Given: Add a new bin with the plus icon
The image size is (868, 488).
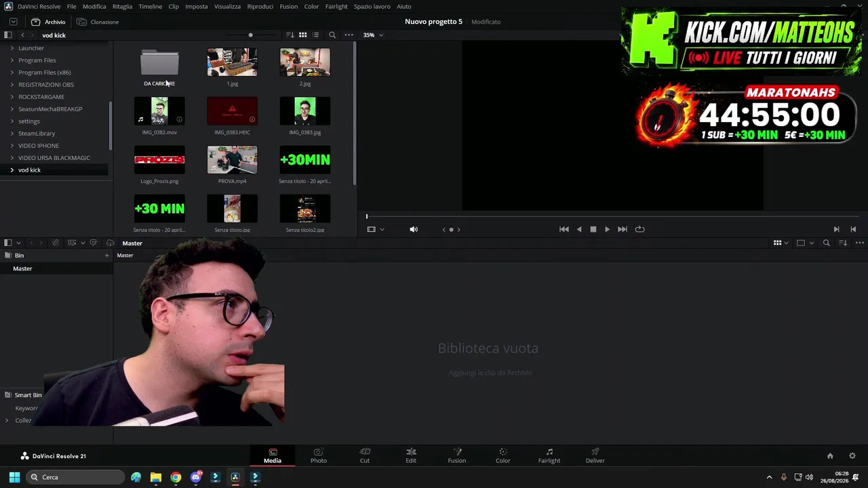Looking at the screenshot, I should [x=106, y=256].
